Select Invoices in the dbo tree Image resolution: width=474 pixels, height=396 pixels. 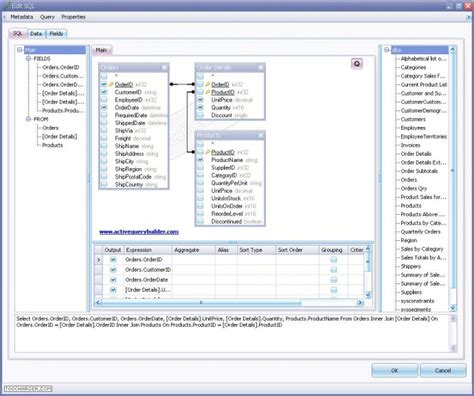410,145
